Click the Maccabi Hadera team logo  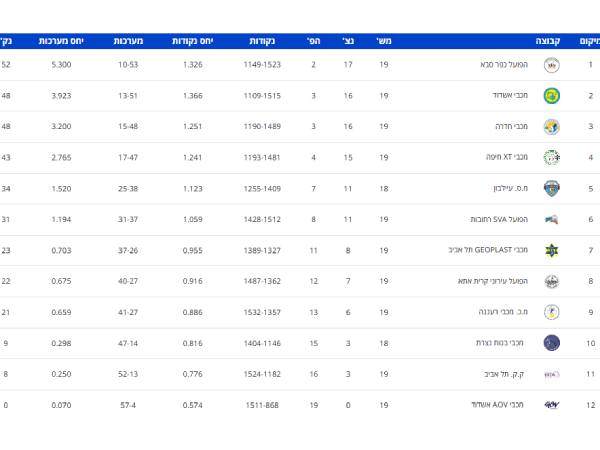point(551,127)
